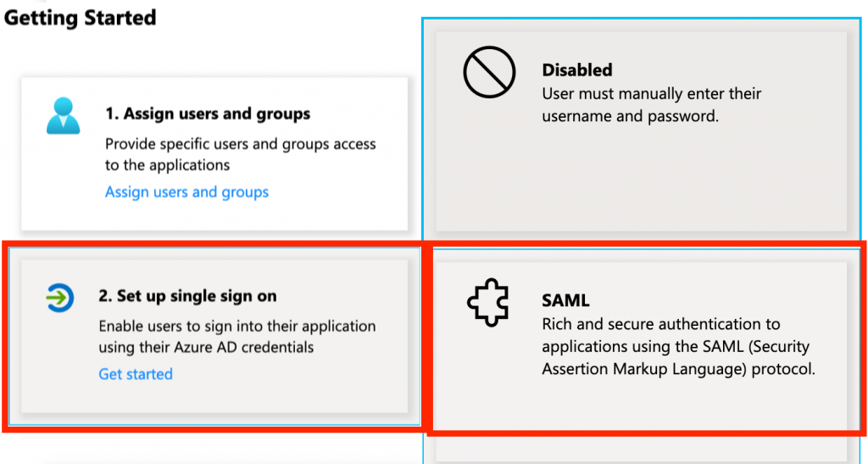Image resolution: width=868 pixels, height=464 pixels.
Task: Open the Set up single sign on card
Action: click(x=214, y=336)
